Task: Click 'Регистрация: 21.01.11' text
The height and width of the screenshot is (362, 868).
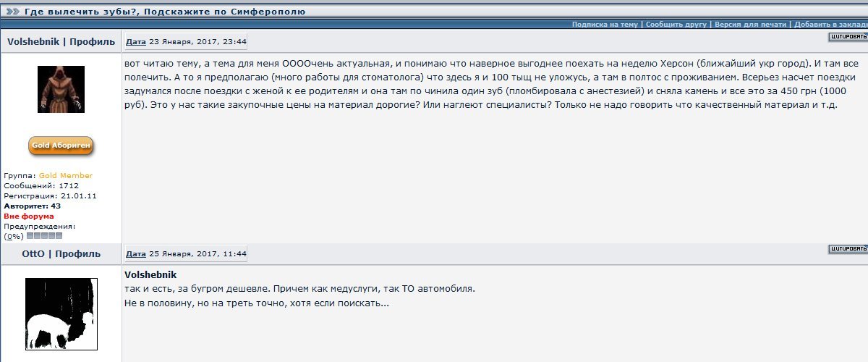Action: click(50, 196)
